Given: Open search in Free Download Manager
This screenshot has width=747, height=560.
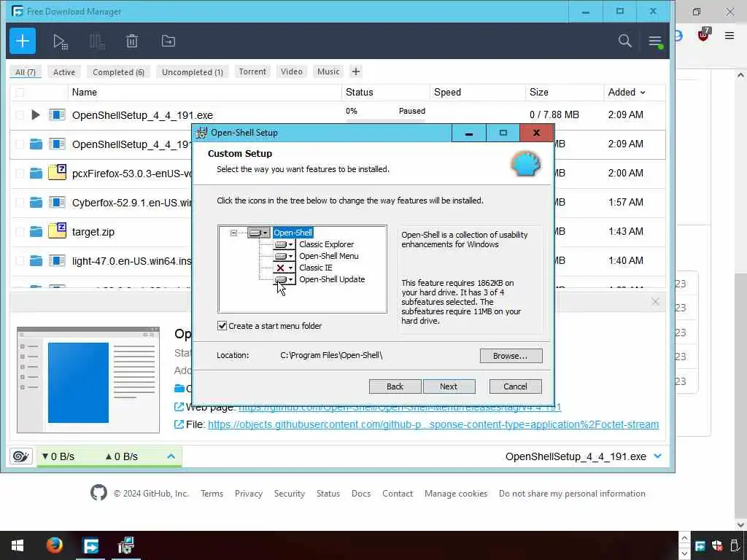Looking at the screenshot, I should click(624, 41).
